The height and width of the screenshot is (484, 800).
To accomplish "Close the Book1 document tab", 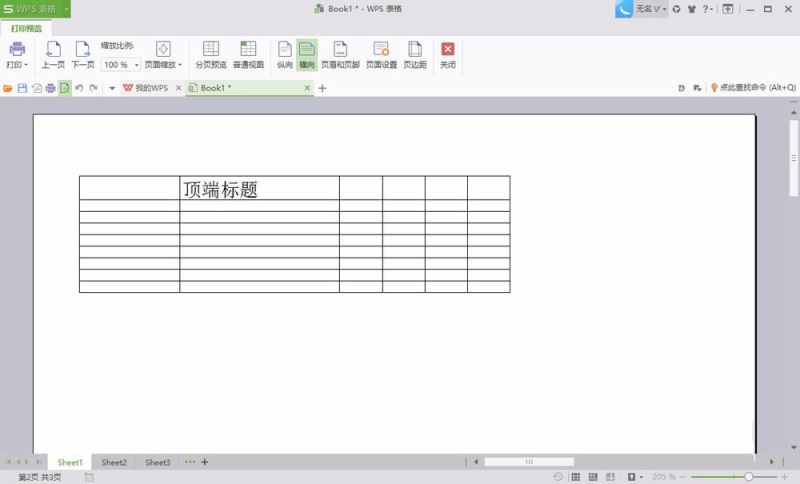I will [307, 88].
